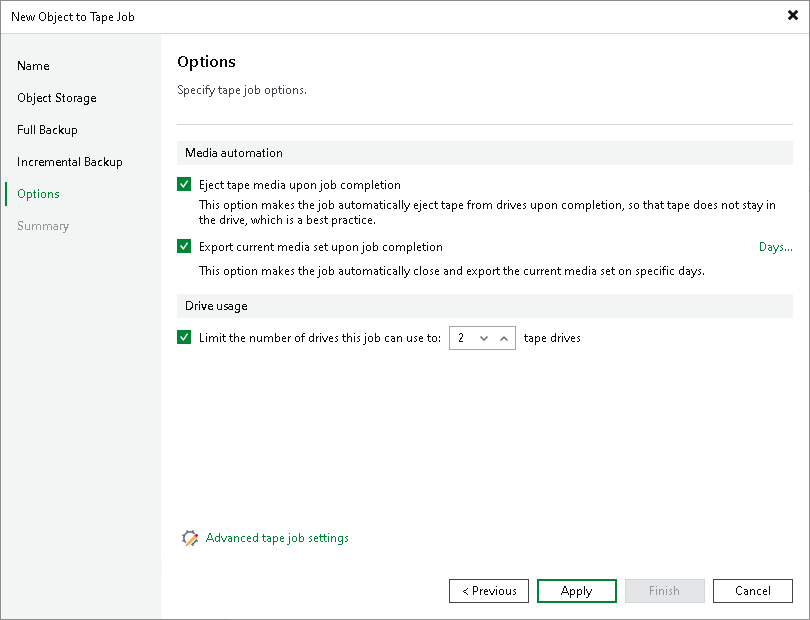The height and width of the screenshot is (620, 810).
Task: Click the 'tape drives' label text
Action: click(x=552, y=338)
